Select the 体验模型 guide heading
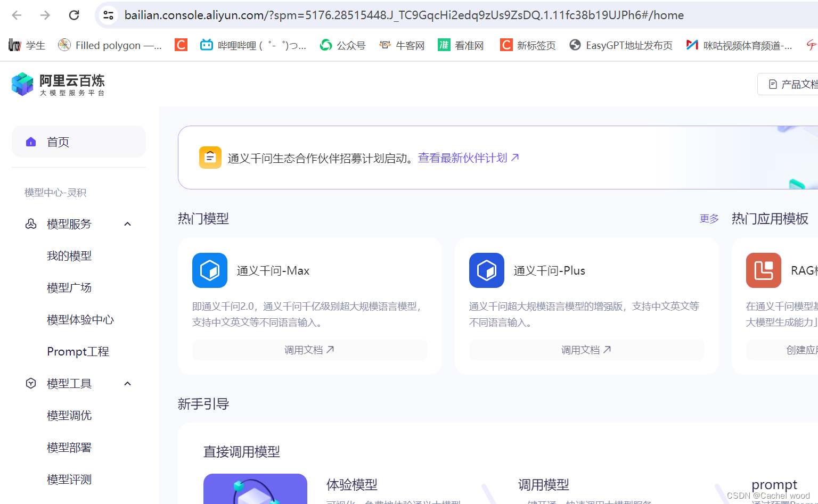The height and width of the screenshot is (504, 818). click(x=352, y=485)
